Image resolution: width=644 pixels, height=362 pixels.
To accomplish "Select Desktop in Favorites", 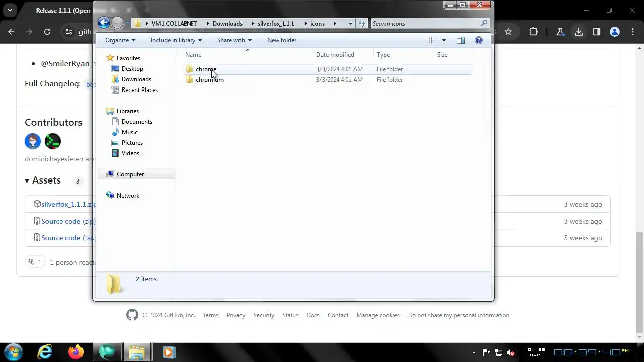I will click(x=132, y=69).
